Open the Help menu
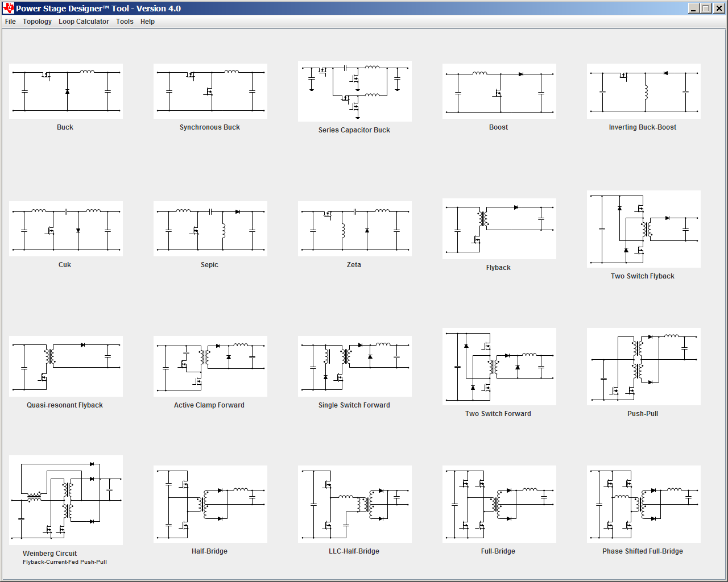728x582 pixels. click(147, 22)
